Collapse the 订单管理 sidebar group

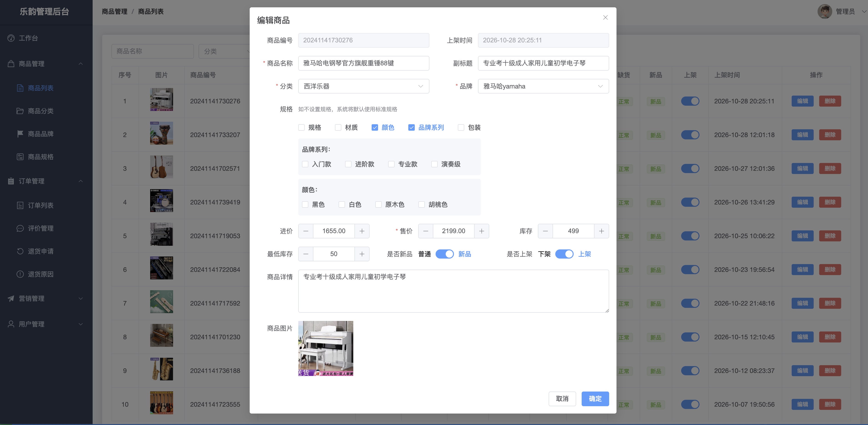(x=81, y=181)
